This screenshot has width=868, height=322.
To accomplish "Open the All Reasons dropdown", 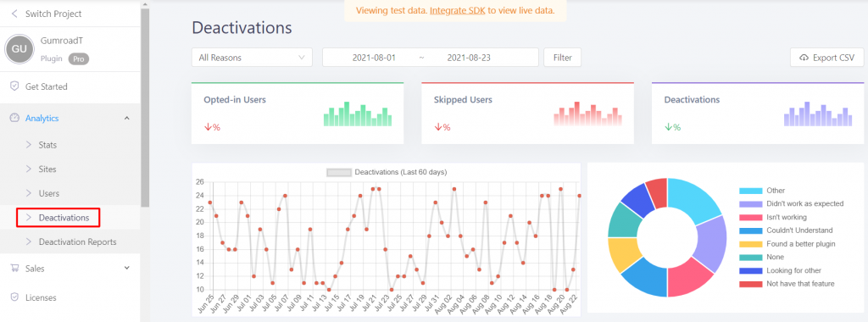I will [x=252, y=58].
